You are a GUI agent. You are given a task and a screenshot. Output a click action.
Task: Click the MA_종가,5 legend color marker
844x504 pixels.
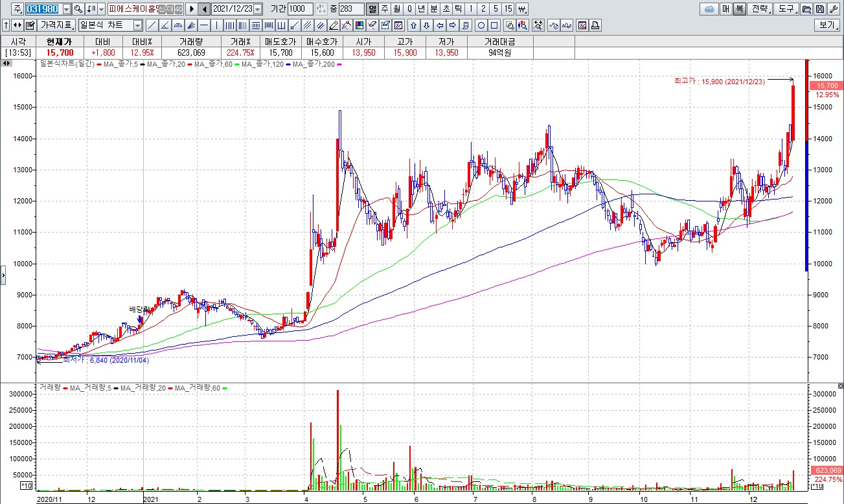point(142,64)
